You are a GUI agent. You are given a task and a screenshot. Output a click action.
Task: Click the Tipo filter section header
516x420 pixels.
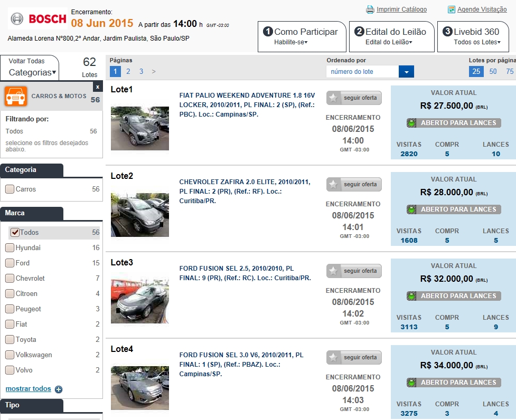point(32,405)
